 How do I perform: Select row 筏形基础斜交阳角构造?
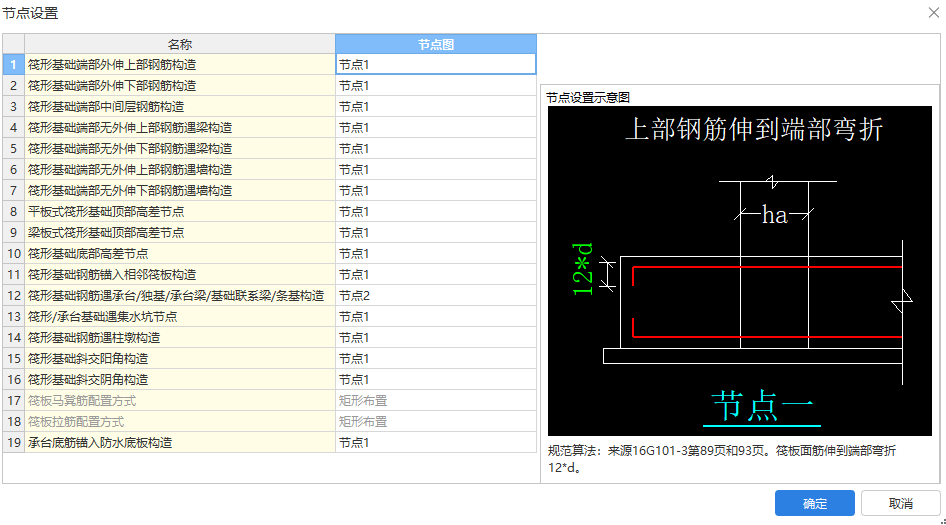coord(180,358)
